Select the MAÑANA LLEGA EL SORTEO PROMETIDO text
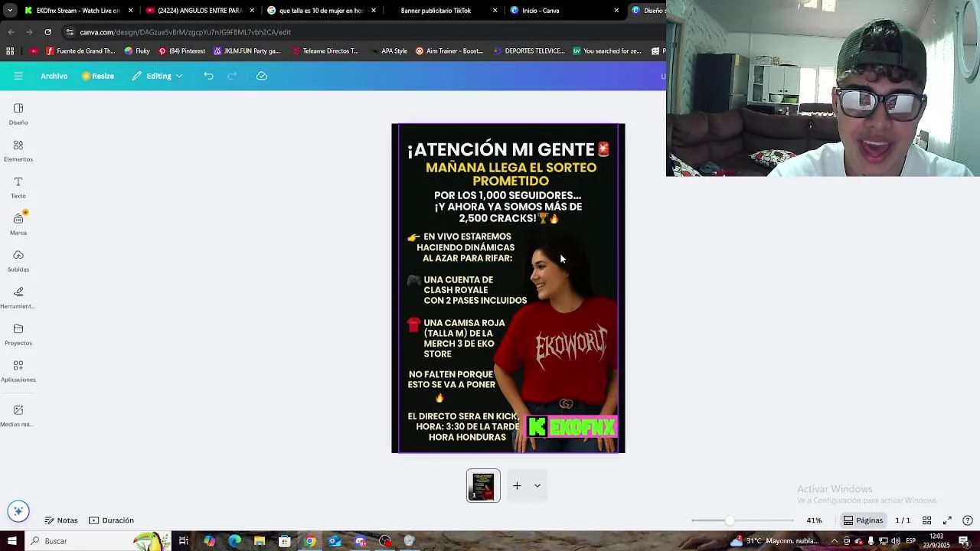 click(511, 174)
